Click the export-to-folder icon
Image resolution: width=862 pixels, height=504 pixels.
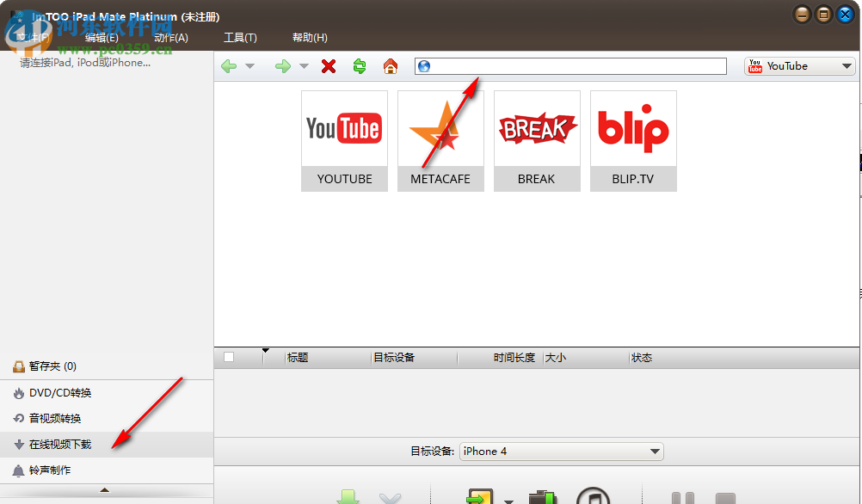543,497
